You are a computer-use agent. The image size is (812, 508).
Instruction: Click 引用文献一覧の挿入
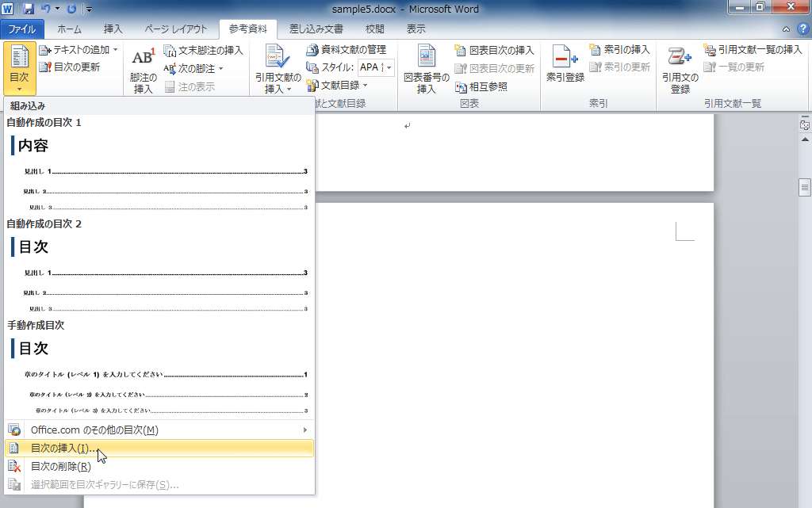coord(753,50)
